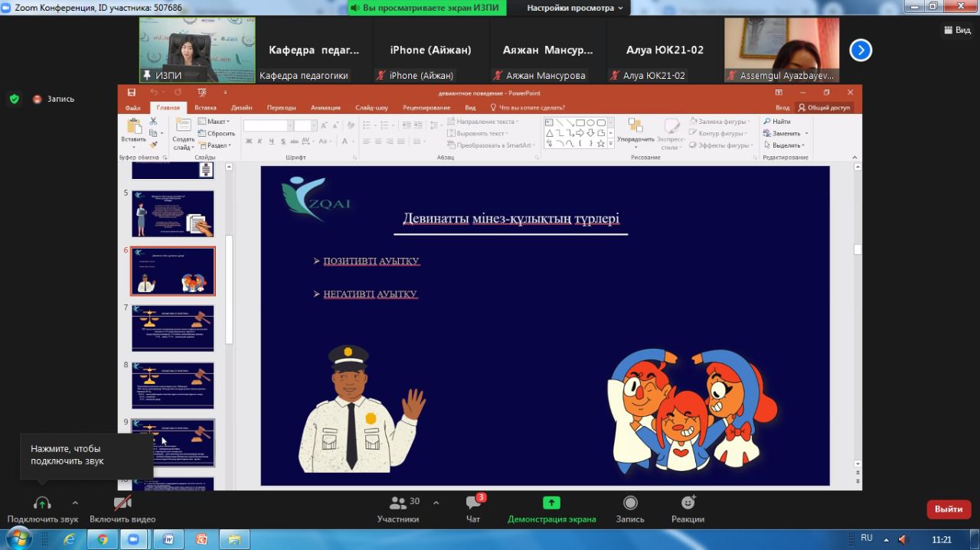The width and height of the screenshot is (980, 550).
Task: Click the taskbar volume speaker icon
Action: pos(903,539)
